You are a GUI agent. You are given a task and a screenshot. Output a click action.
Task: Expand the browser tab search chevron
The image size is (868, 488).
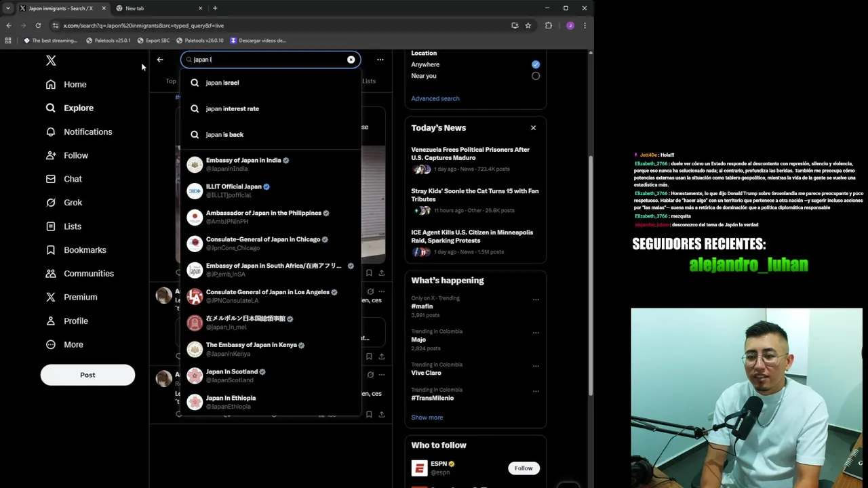[8, 8]
